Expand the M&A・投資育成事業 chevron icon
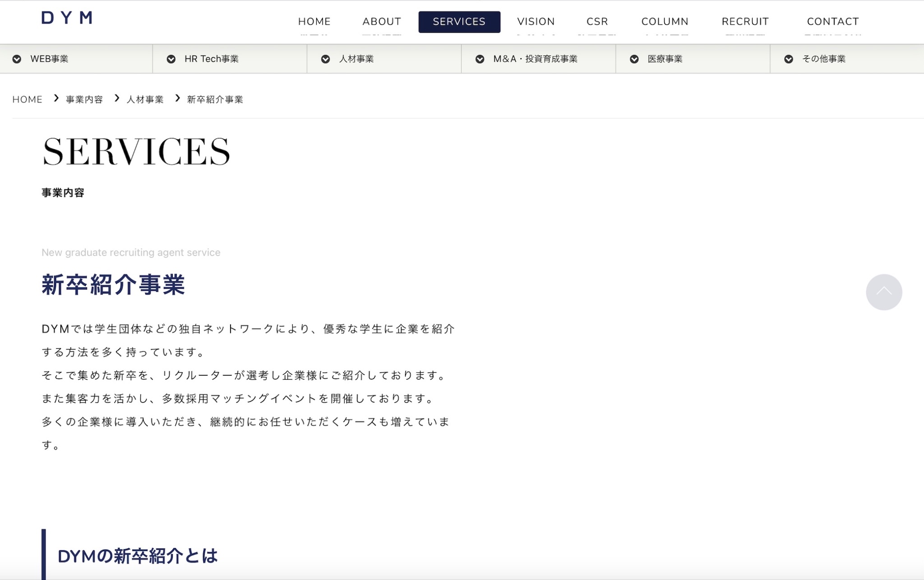Screen dimensions: 924x580 click(x=480, y=59)
